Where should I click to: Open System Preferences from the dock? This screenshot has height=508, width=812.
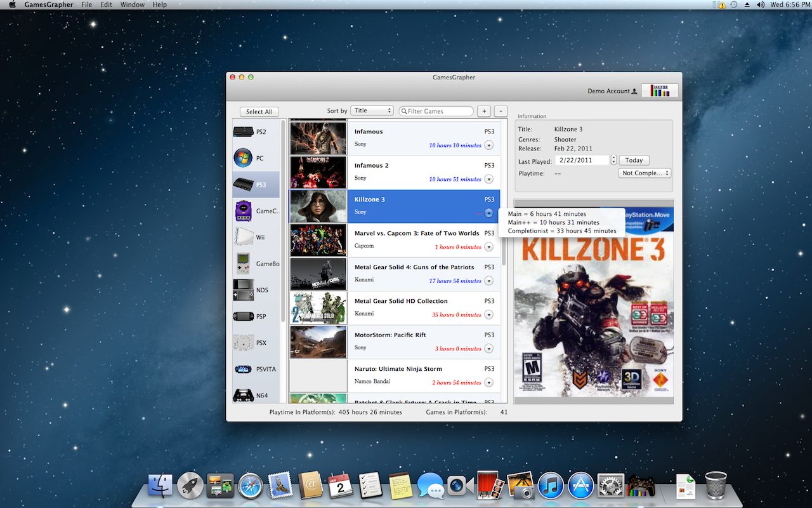pyautogui.click(x=610, y=486)
